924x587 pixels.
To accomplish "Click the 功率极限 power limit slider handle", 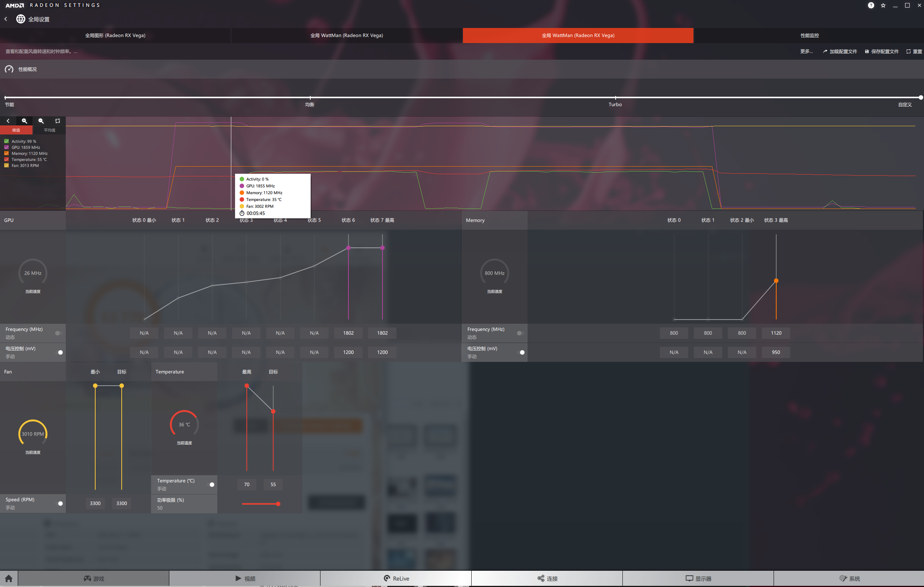I will (278, 504).
